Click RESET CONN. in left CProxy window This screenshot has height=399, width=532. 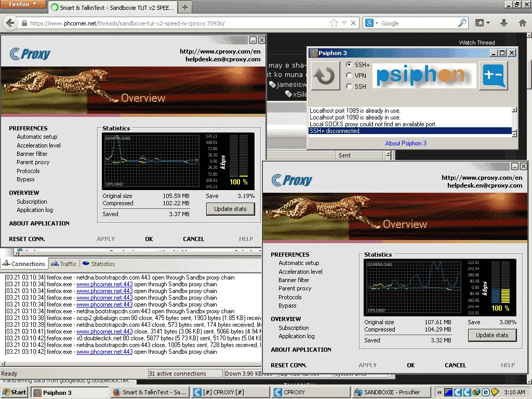(x=27, y=239)
